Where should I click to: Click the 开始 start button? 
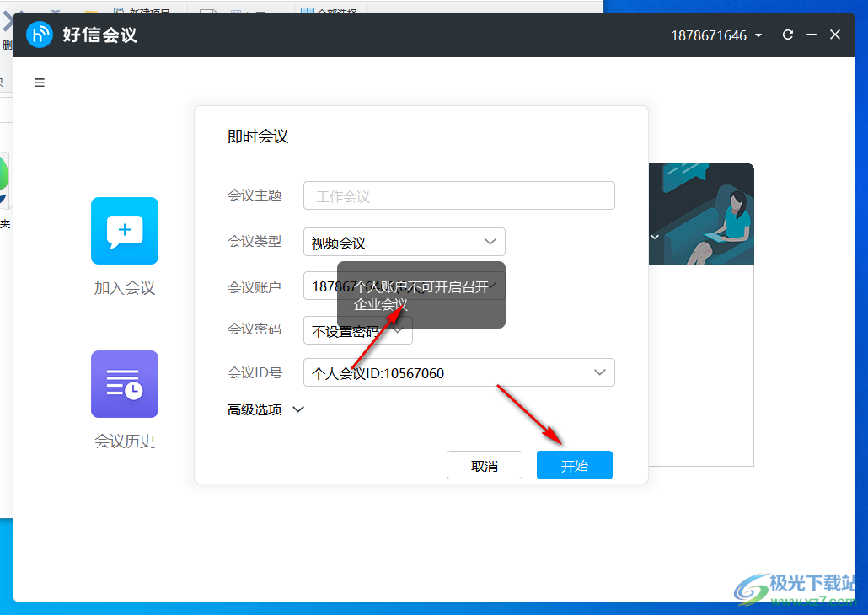tap(575, 465)
